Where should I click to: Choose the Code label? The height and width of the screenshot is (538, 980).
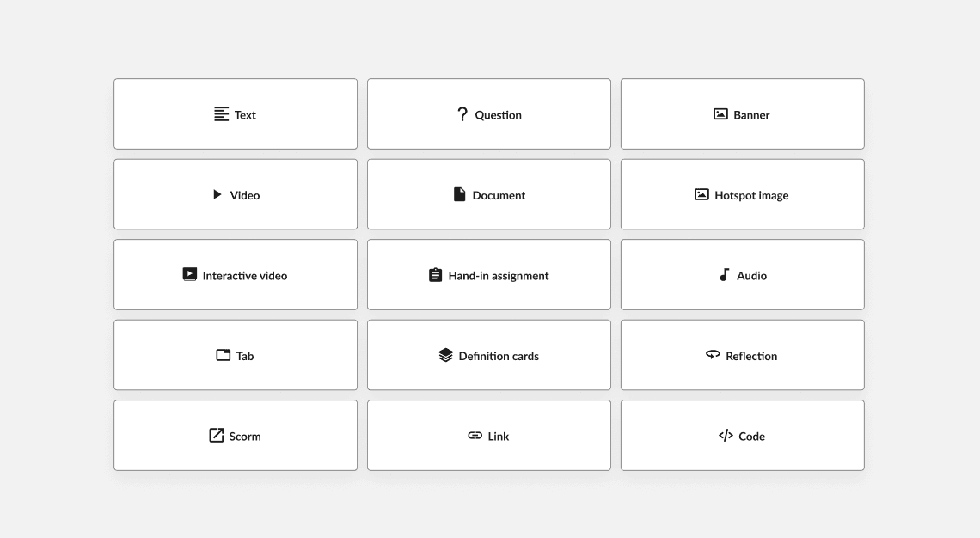[x=751, y=437]
